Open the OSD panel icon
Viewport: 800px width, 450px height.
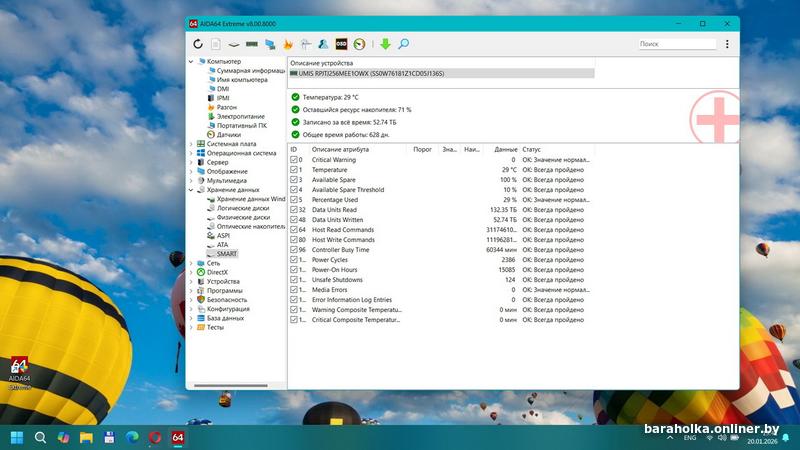pos(341,44)
